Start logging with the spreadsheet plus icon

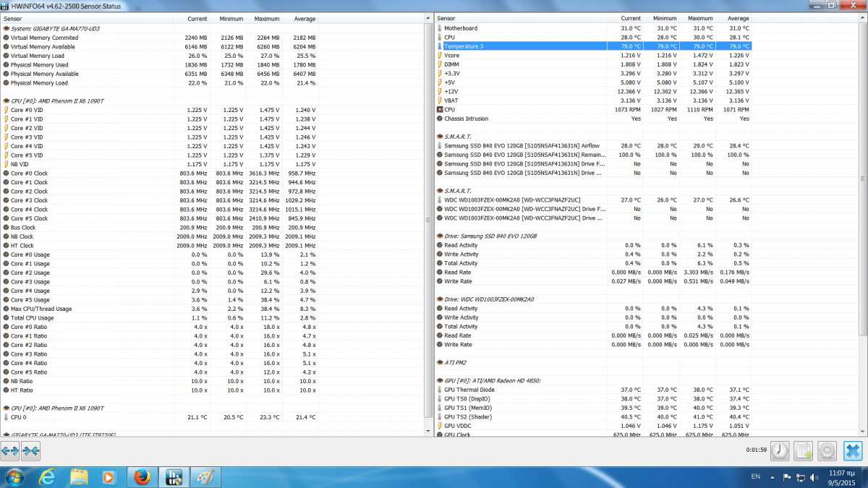point(804,450)
